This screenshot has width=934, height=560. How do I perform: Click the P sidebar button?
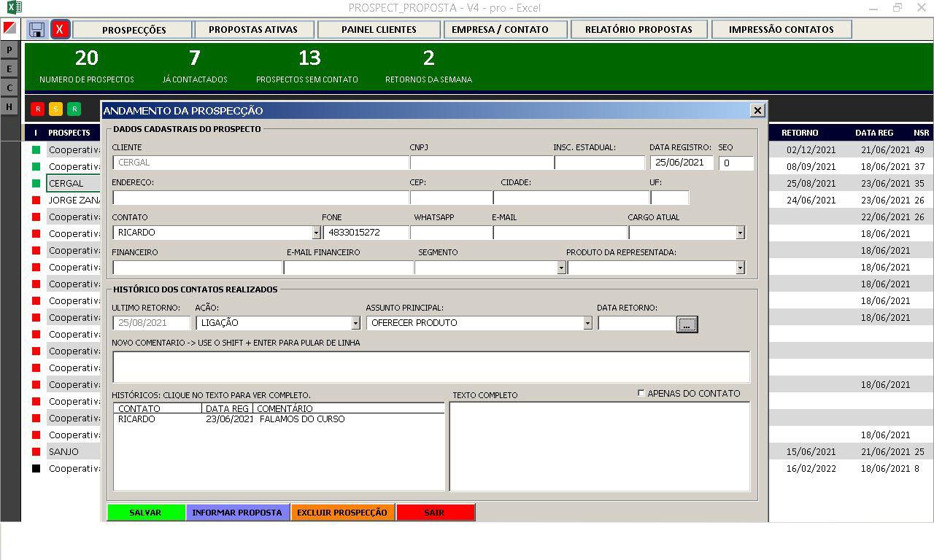[9, 50]
